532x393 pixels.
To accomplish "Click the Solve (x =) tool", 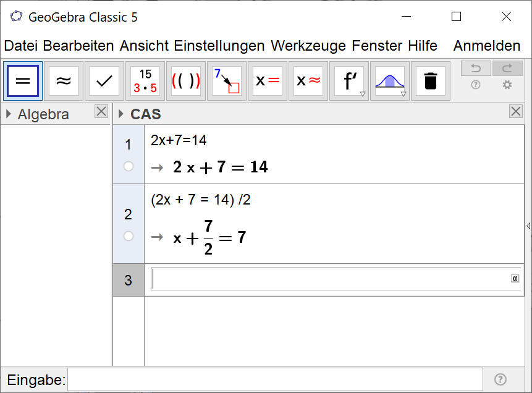I will pos(268,81).
